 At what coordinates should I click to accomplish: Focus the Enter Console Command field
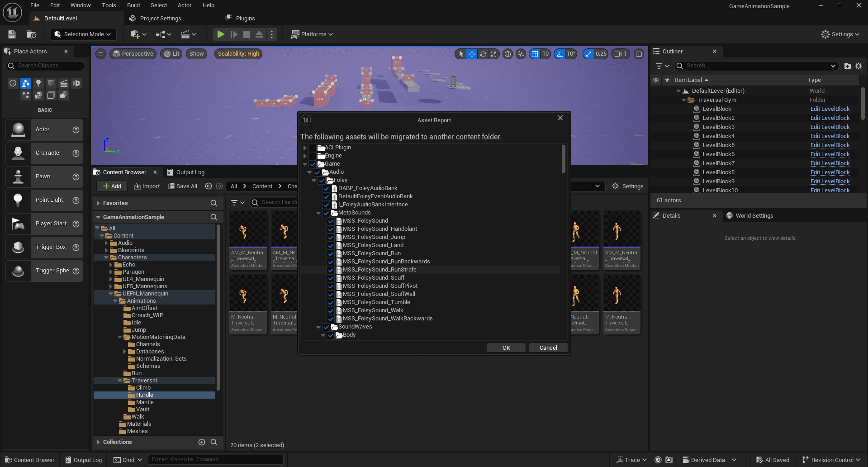coord(216,460)
